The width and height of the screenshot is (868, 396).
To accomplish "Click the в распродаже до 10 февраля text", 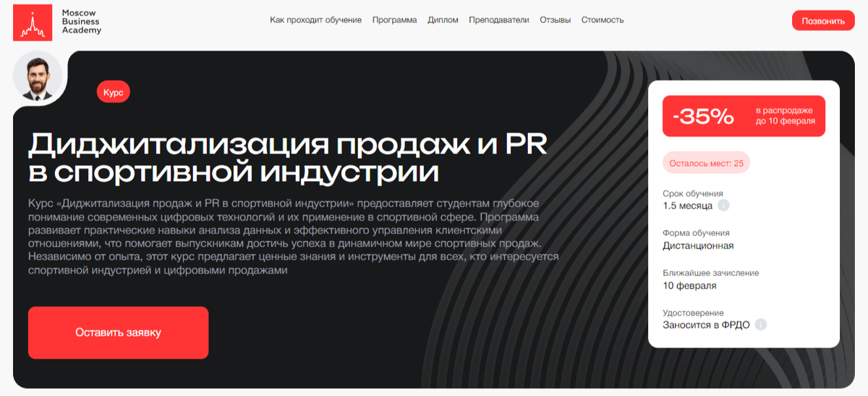I will click(x=785, y=116).
